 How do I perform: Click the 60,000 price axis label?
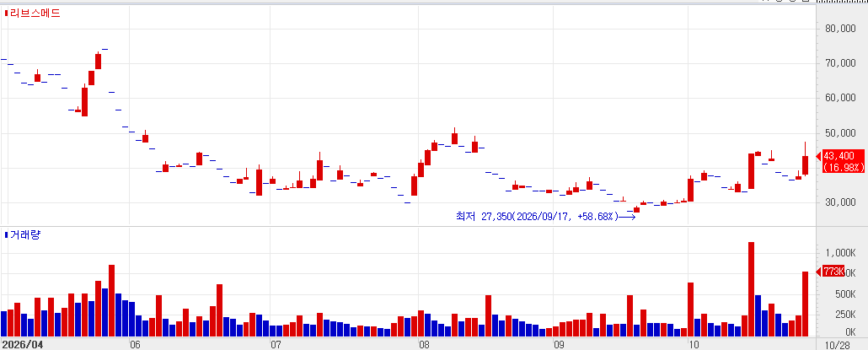pos(840,98)
